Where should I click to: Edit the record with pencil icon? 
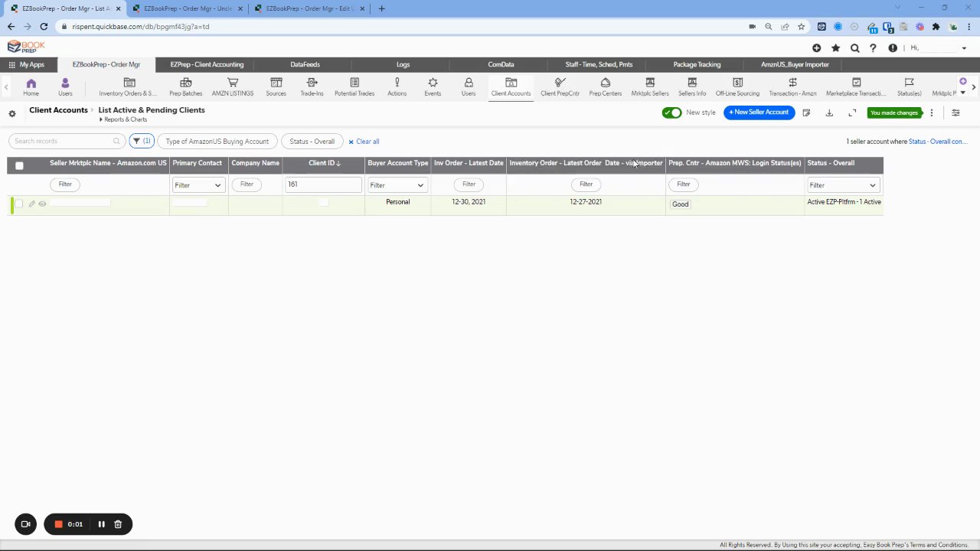31,204
